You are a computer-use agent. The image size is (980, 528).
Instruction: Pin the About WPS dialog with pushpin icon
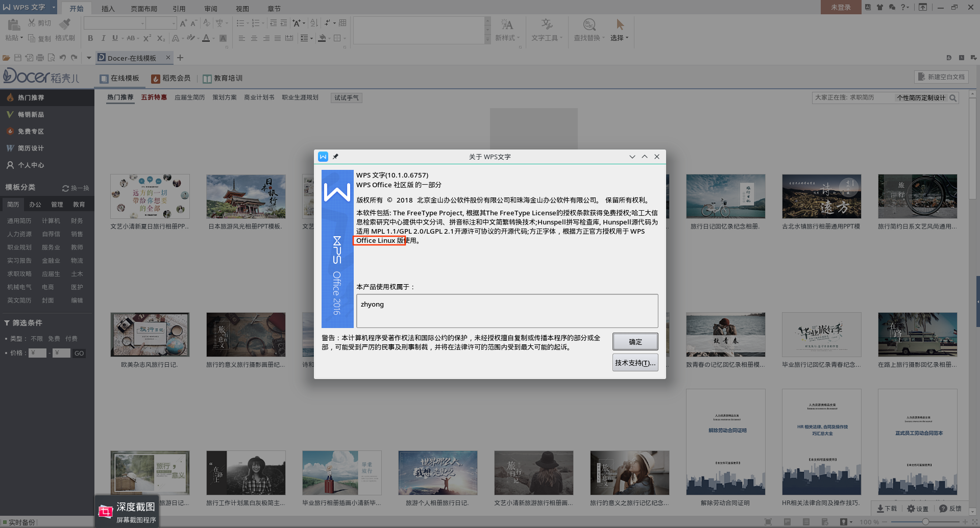[x=335, y=157]
